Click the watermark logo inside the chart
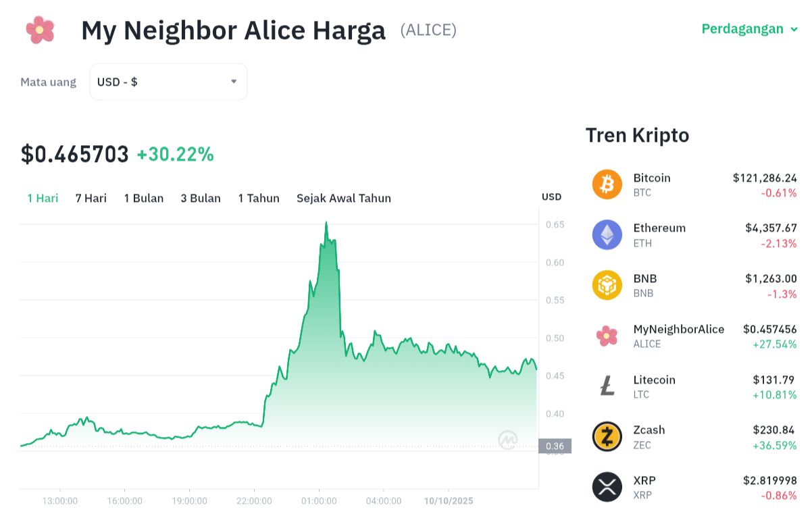 (507, 440)
